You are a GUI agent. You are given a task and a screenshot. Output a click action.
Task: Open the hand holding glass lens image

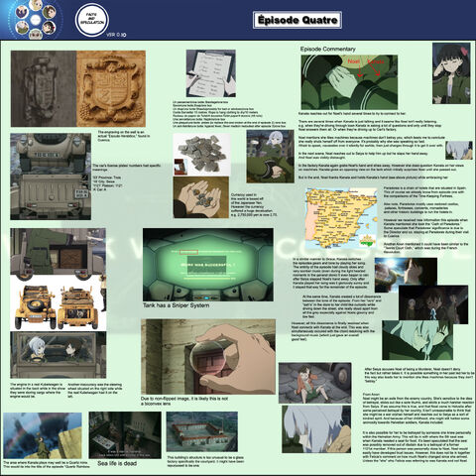[208, 357]
